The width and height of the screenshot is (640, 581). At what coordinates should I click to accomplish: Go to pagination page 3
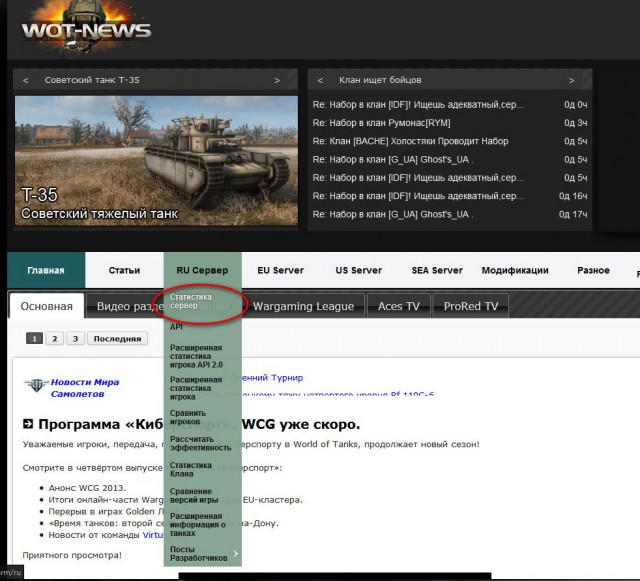coord(75,338)
